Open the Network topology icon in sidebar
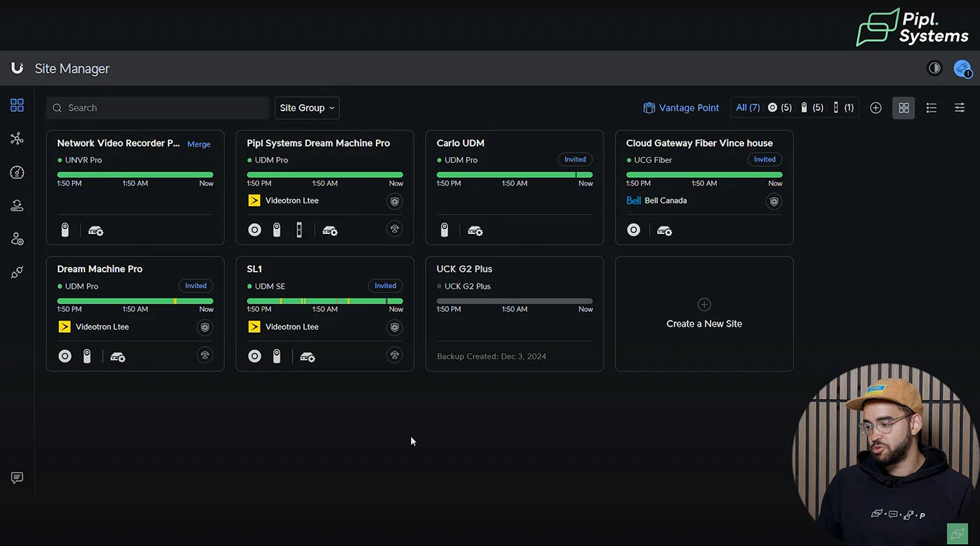980x546 pixels. pyautogui.click(x=17, y=139)
